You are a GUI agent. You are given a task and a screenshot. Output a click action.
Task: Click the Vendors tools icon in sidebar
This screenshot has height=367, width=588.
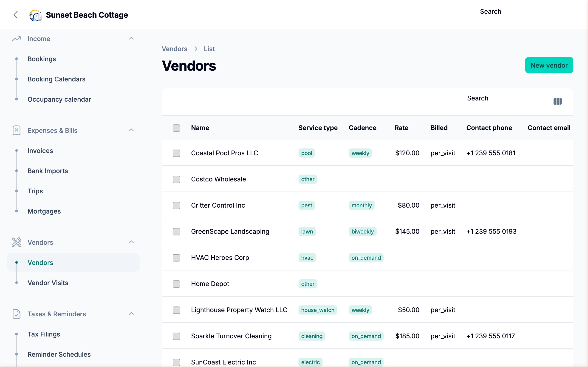tap(16, 242)
